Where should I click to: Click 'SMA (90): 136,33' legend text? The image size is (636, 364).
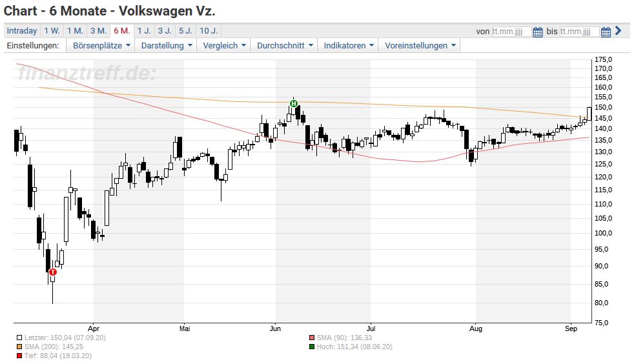344,338
